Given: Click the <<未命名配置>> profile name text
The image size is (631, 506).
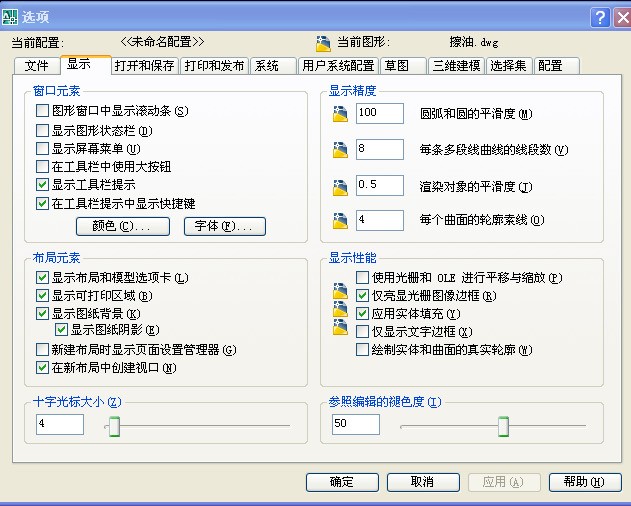Looking at the screenshot, I should click(x=163, y=42).
